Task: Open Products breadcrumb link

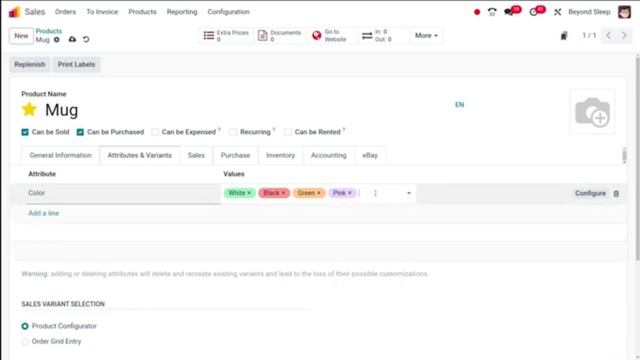Action: coord(49,31)
